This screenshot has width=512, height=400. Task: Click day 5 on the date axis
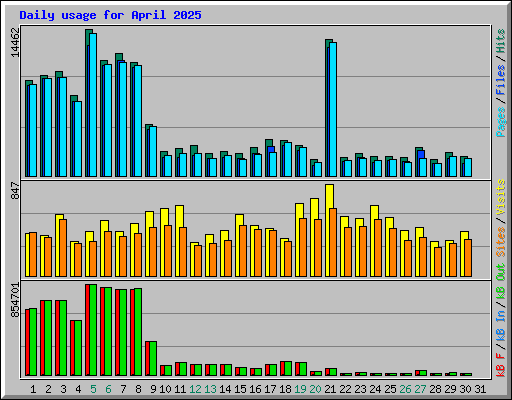point(93,389)
